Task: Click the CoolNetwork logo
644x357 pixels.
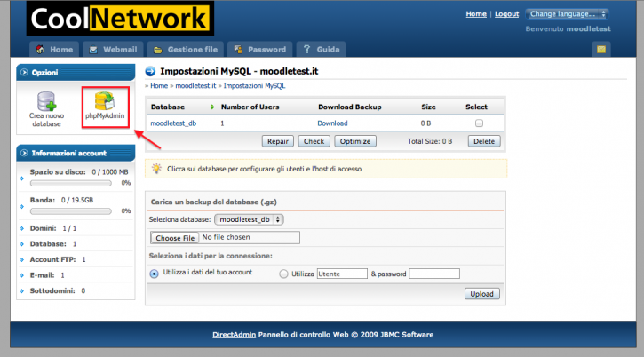Action: coord(120,18)
